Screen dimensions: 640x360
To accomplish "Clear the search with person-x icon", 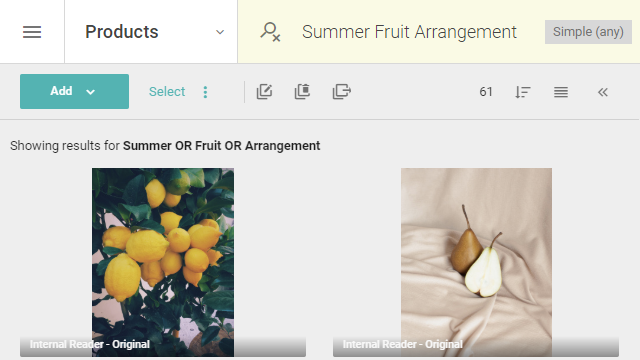I will pos(270,32).
